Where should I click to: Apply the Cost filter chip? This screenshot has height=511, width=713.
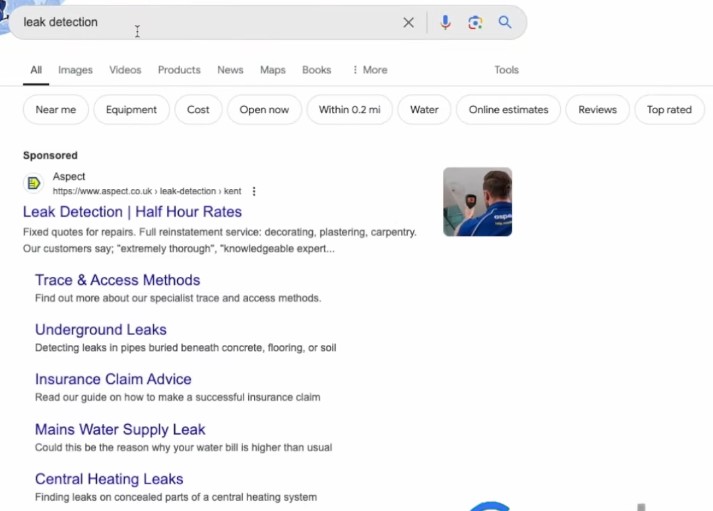(198, 110)
